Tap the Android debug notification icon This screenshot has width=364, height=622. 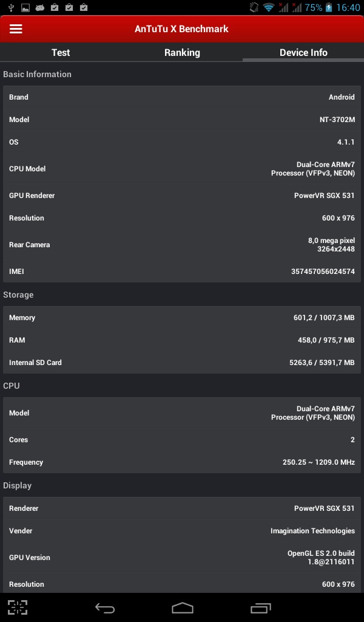click(x=40, y=8)
